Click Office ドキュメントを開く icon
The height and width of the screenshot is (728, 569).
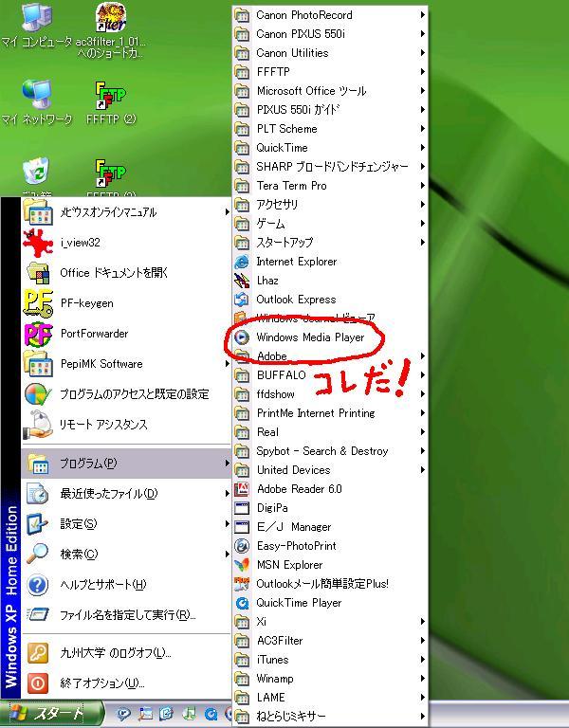click(x=38, y=273)
